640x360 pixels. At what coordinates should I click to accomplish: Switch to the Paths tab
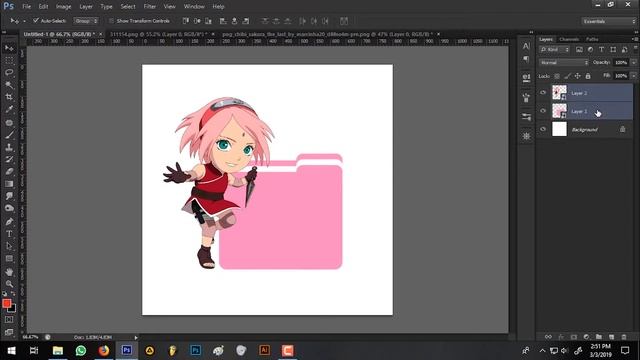(x=592, y=39)
